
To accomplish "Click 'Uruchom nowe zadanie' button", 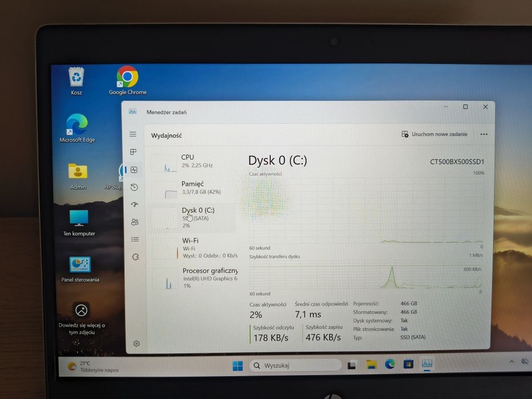I will point(434,134).
